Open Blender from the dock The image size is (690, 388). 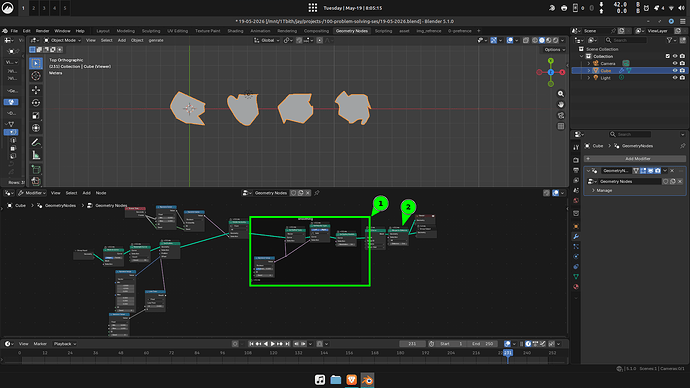(367, 380)
